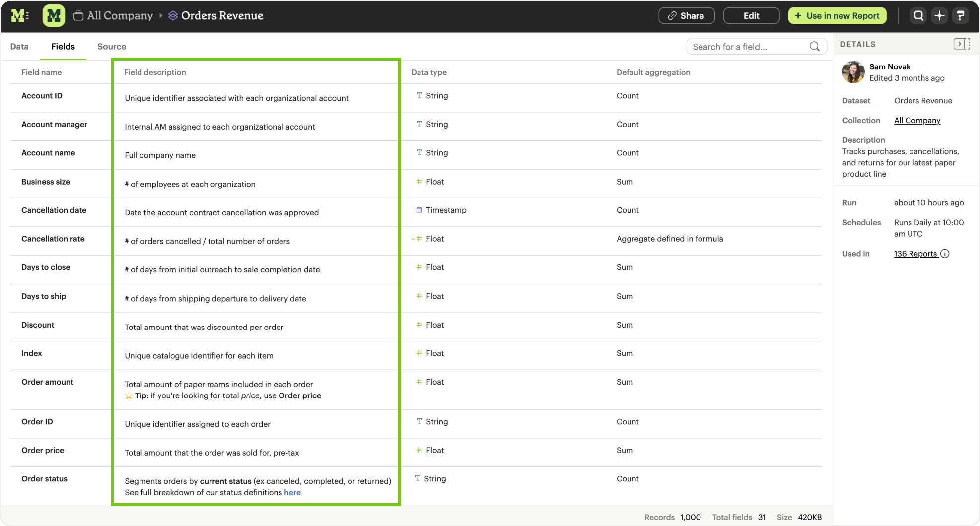Click star tip icon in Order amount description
The image size is (980, 526).
click(129, 395)
